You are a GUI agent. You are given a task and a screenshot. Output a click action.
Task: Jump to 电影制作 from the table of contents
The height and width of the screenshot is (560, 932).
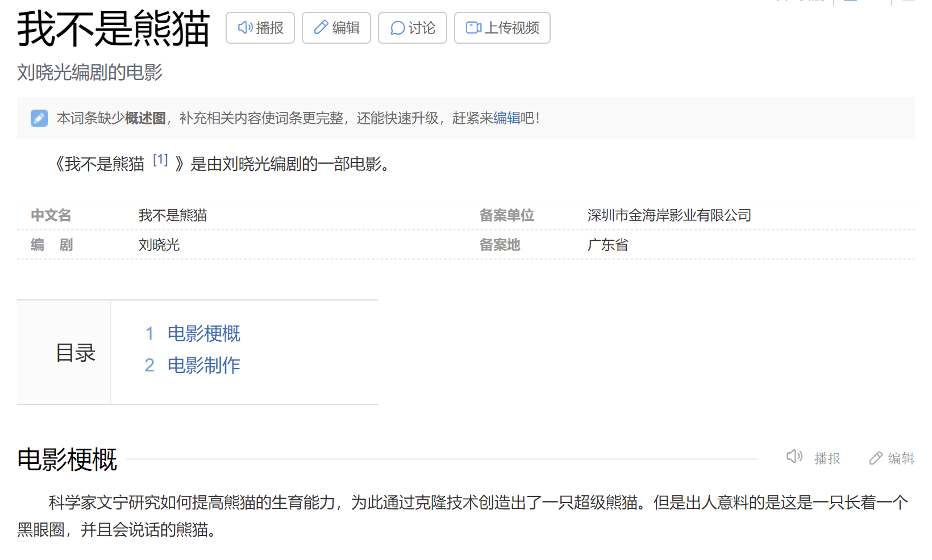tap(203, 365)
